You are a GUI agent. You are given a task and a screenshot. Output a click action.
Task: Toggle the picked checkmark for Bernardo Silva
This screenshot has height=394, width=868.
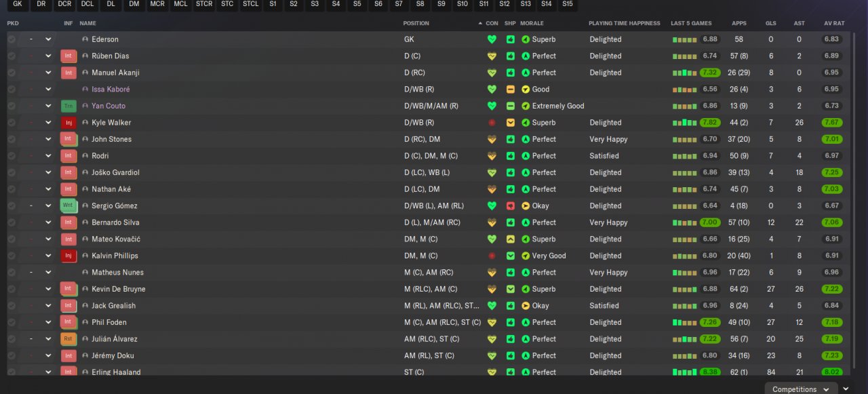12,222
